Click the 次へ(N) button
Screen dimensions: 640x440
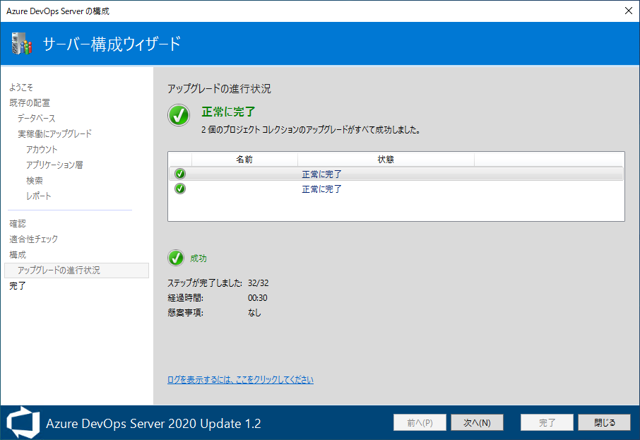point(477,423)
